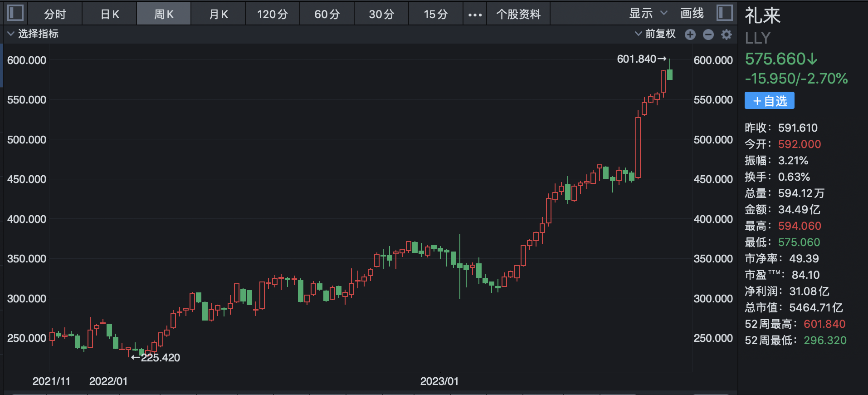868x395 pixels.
Task: Zoom out chart with minus icon
Action: [708, 35]
